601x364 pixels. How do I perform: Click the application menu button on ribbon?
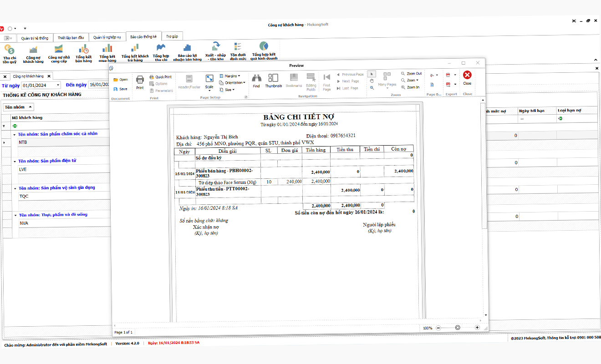pos(8,38)
